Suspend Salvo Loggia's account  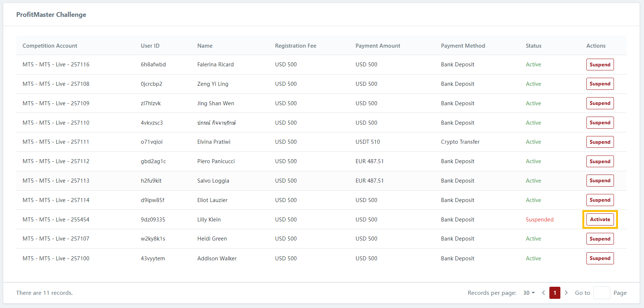pyautogui.click(x=600, y=181)
